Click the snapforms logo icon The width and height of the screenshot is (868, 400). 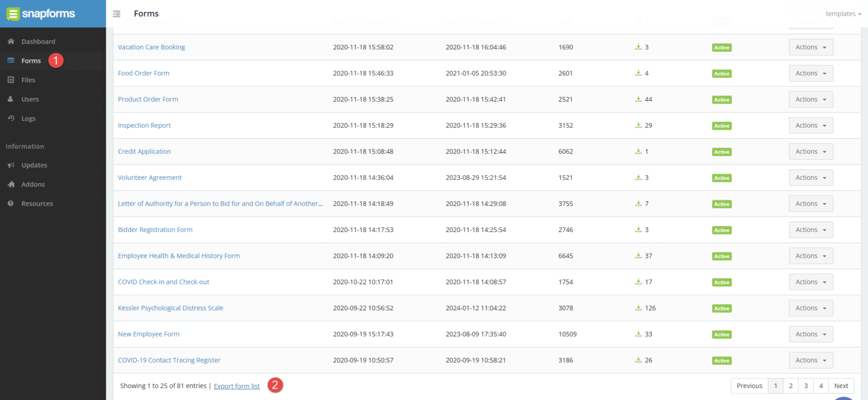pyautogui.click(x=12, y=14)
